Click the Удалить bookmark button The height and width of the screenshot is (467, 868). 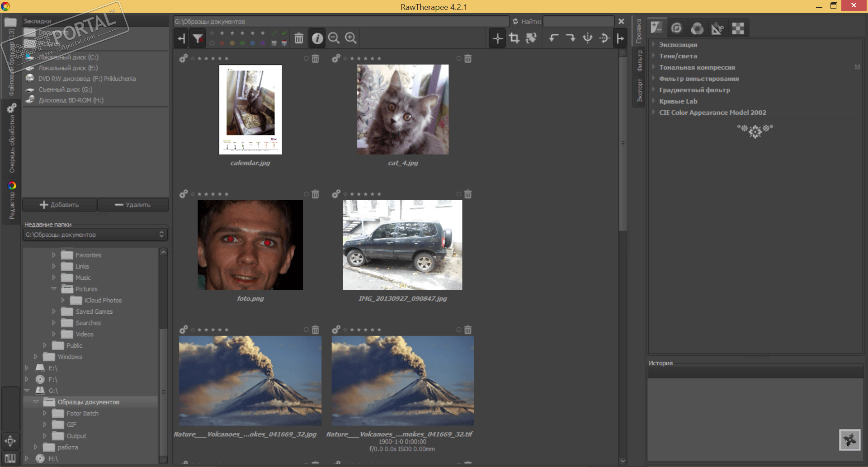[133, 205]
